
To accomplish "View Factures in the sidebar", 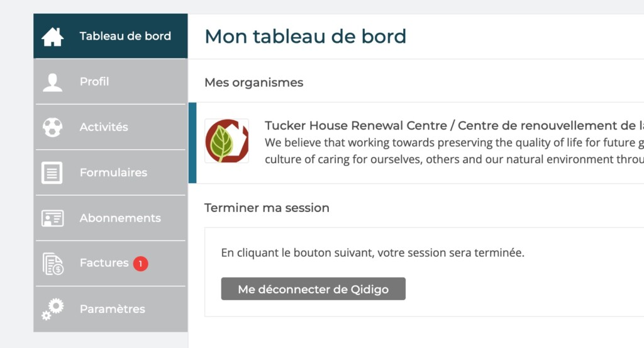I will click(111, 264).
